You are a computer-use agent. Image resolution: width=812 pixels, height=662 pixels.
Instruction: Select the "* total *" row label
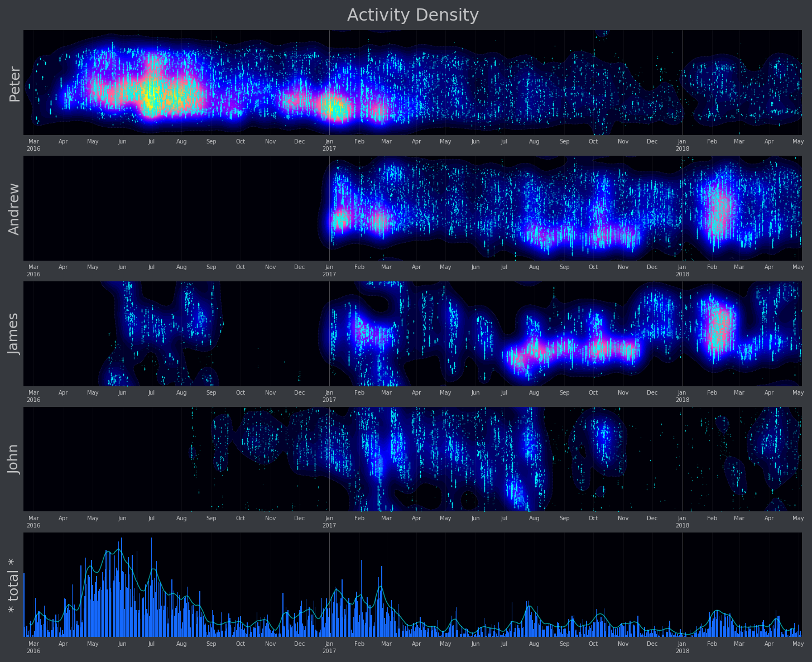coord(13,586)
